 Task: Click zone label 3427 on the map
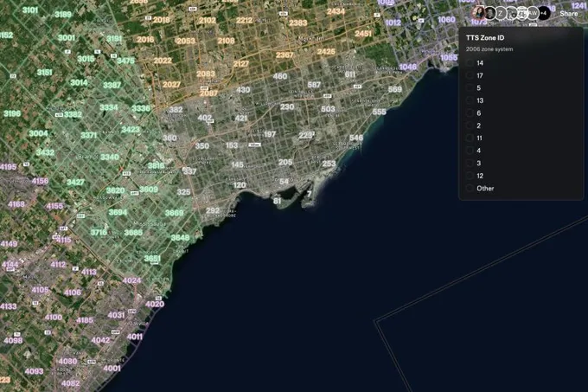[x=75, y=183]
